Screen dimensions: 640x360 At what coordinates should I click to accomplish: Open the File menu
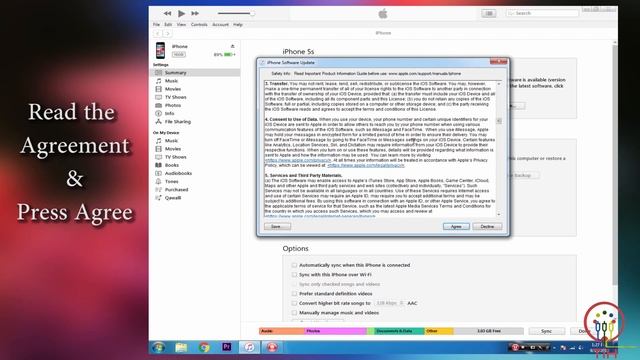pos(156,25)
